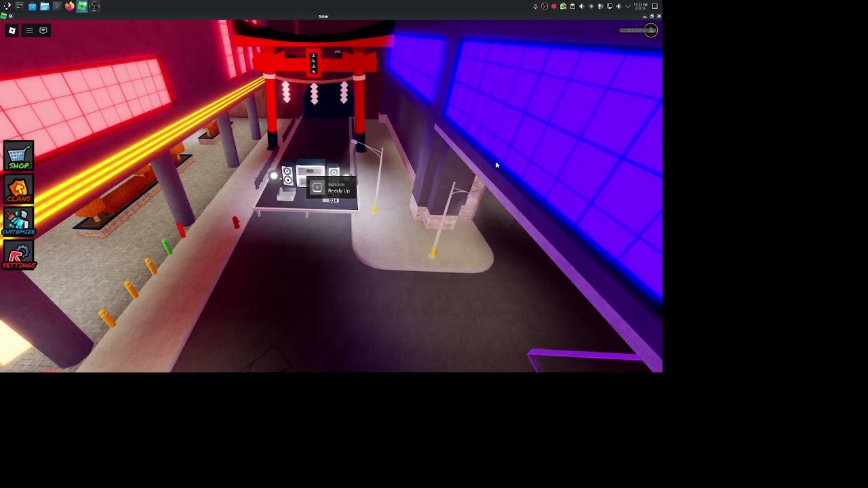Click the Ready Up prompt
Image resolution: width=868 pixels, height=488 pixels.
point(332,188)
